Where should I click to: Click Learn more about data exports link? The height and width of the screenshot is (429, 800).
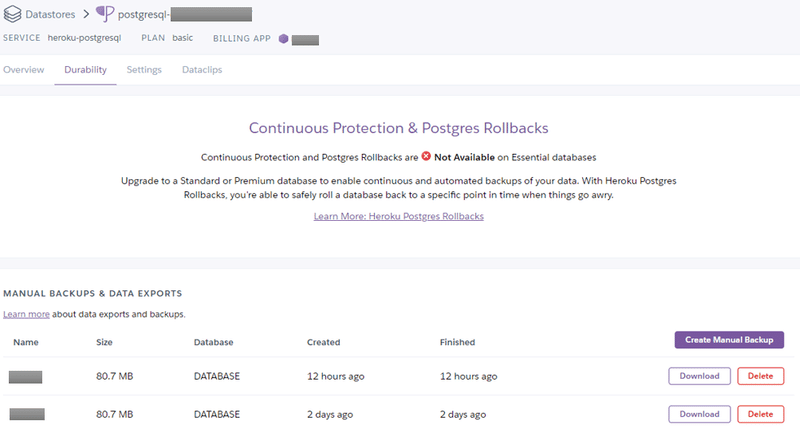(x=26, y=314)
